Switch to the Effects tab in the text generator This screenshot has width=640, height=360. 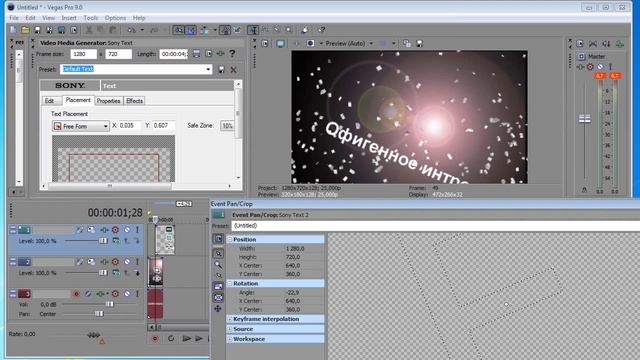pyautogui.click(x=134, y=101)
